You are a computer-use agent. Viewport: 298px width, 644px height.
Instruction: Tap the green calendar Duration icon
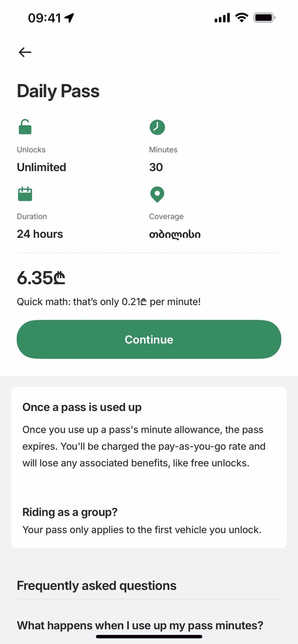coord(25,194)
